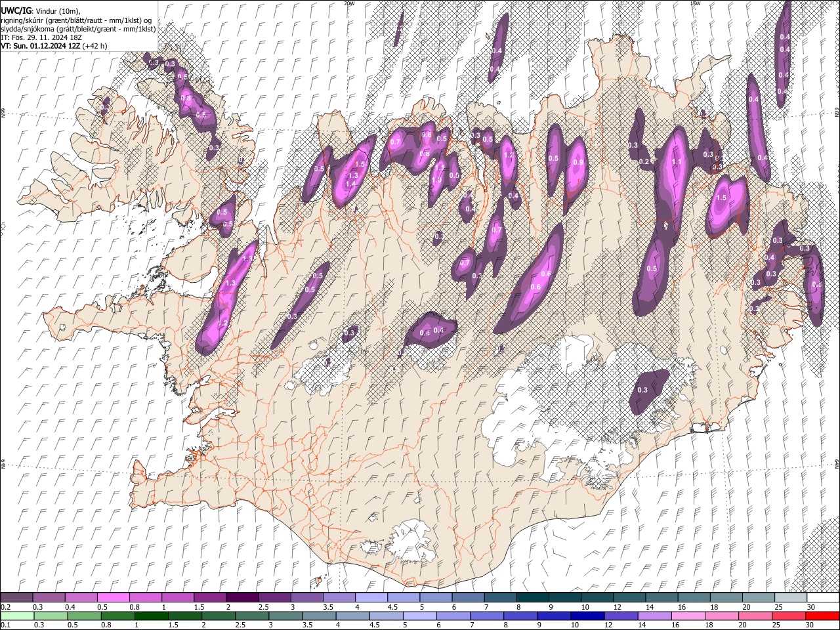Select the darkest green swatch between 1 and 1.5
This screenshot has width=840, height=630.
click(x=151, y=616)
